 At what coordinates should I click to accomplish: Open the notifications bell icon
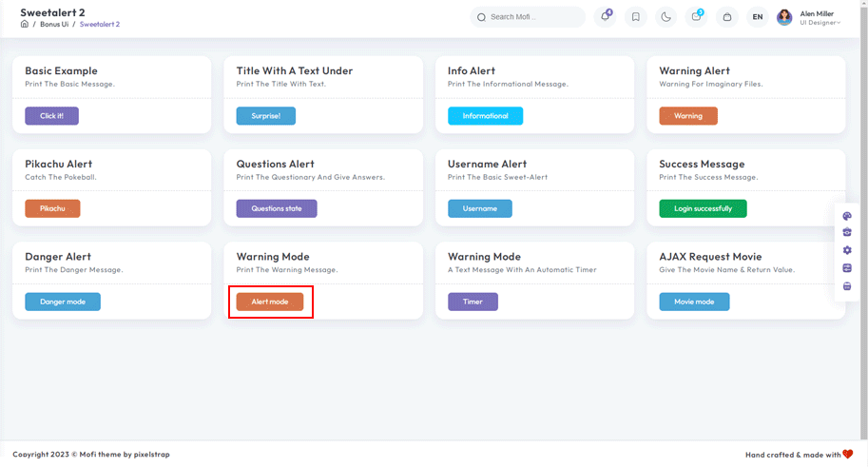(x=606, y=16)
